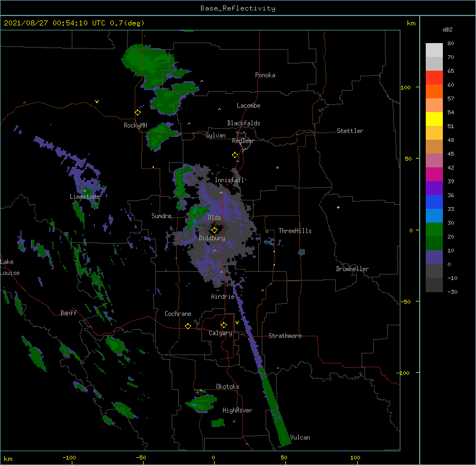Select the yellow diamond marker between Olds and Didsbury
This screenshot has height=465, width=476.
pyautogui.click(x=214, y=230)
